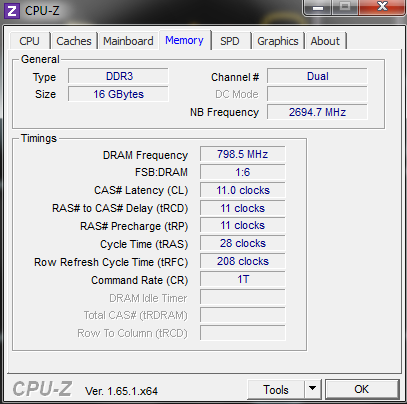Open the Tools dropdown arrow

[x=312, y=389]
